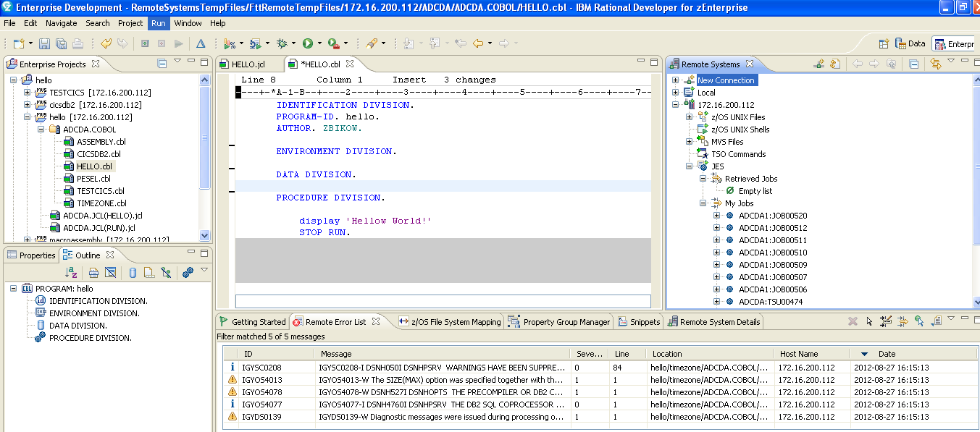980x432 pixels.
Task: Click the crossed-out window icon in Outline toolbar
Action: (x=110, y=272)
